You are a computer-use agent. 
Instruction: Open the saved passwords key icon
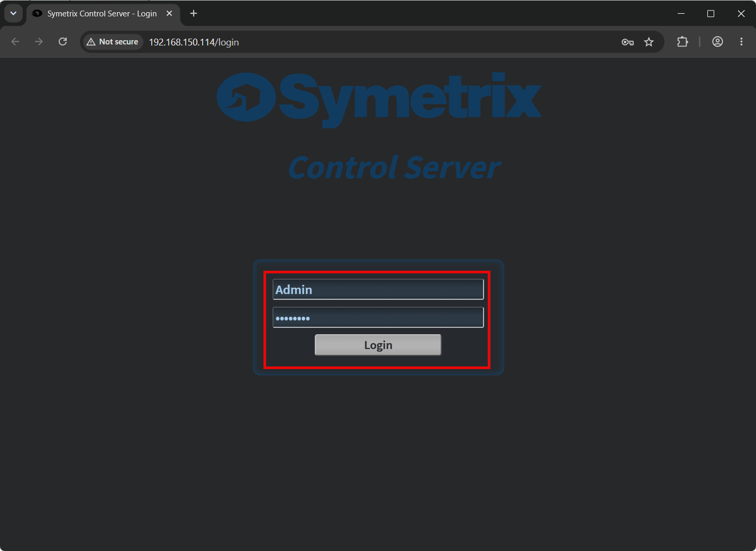click(627, 42)
